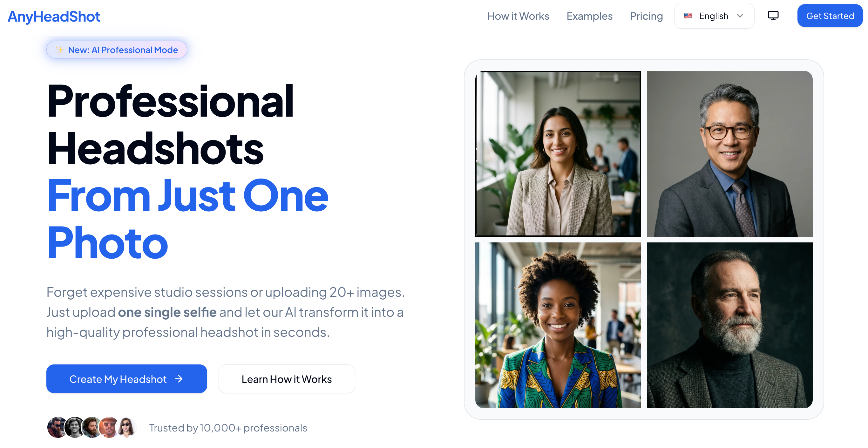Select the bearded man in turtleneck headshot
868x448 pixels.
pos(729,325)
